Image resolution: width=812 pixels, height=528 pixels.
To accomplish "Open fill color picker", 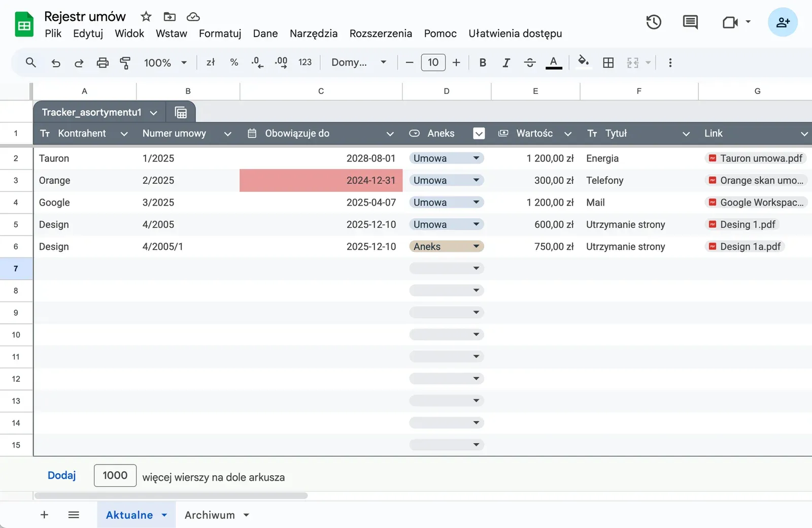I will point(584,62).
